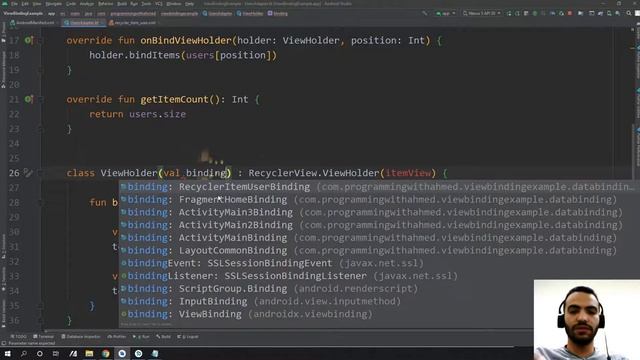Open the Build tool window
This screenshot has width=640, height=360.
pos(163,337)
